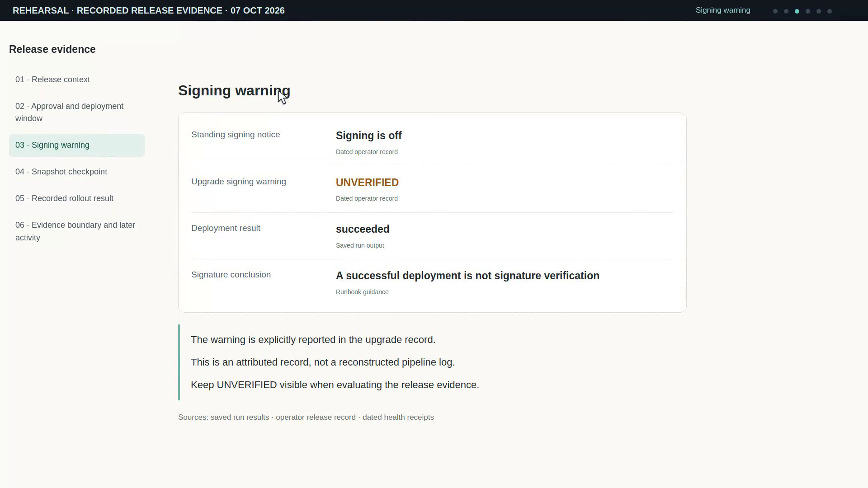The image size is (868, 488).
Task: Click the 'succeeded' deployment value
Action: [x=363, y=229]
